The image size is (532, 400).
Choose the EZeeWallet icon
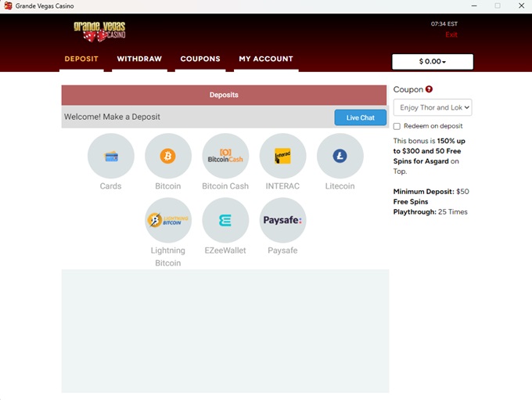(225, 221)
